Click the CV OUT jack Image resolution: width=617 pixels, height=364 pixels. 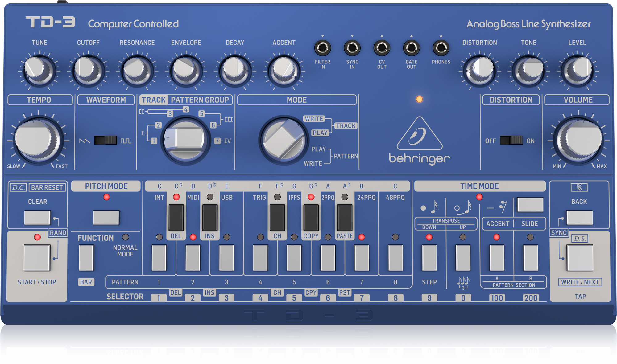click(x=382, y=48)
